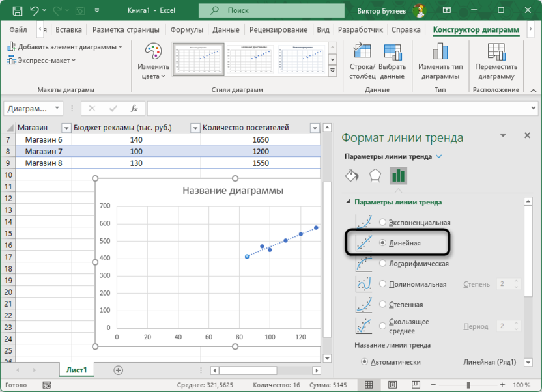Screen dimensions: 542x392
Task: Open Effects pentagon icon tab
Action: click(375, 176)
